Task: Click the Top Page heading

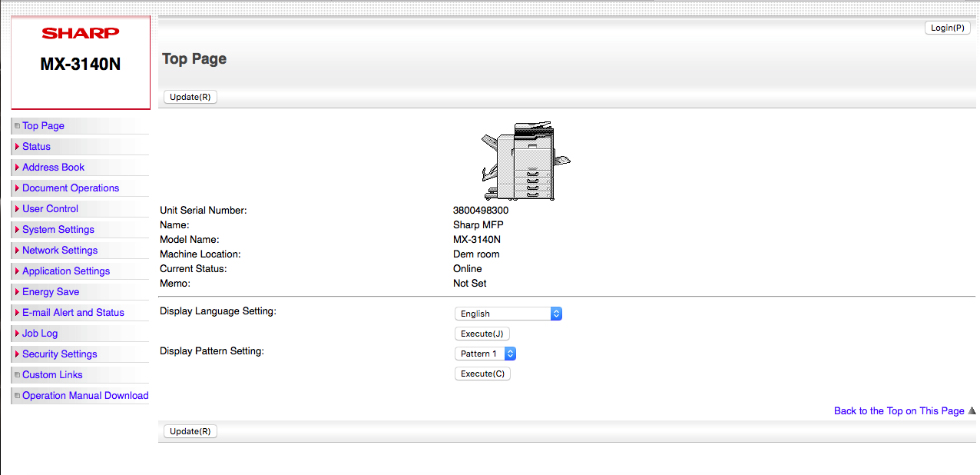Action: pyautogui.click(x=194, y=59)
